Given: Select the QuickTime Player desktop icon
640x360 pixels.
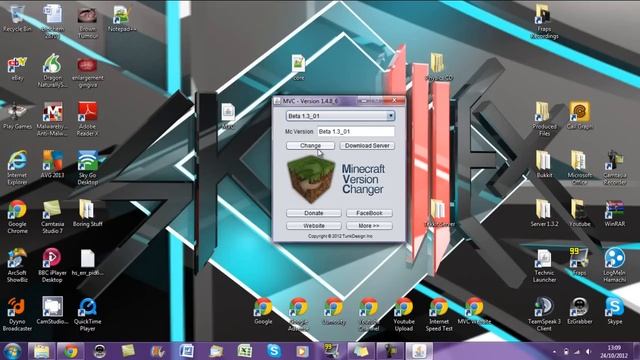Looking at the screenshot, I should click(x=87, y=313).
